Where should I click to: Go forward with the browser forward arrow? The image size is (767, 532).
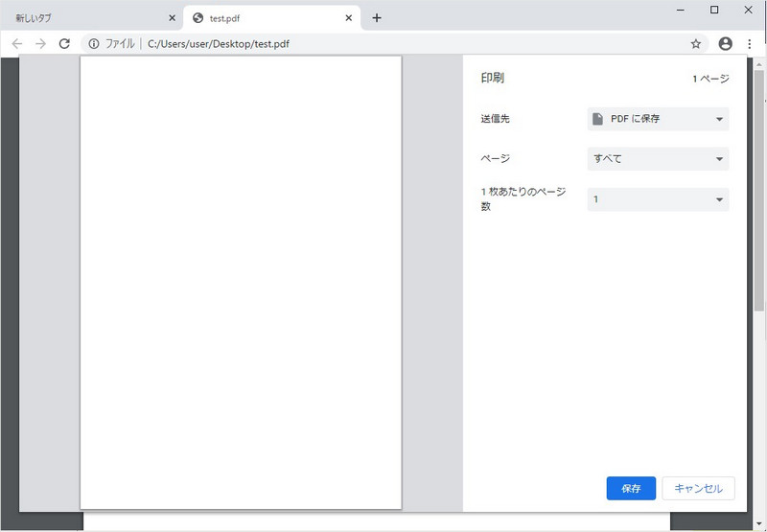(40, 44)
